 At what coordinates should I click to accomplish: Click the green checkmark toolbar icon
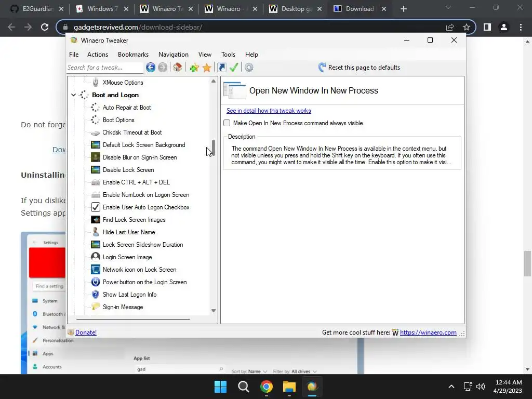point(234,67)
